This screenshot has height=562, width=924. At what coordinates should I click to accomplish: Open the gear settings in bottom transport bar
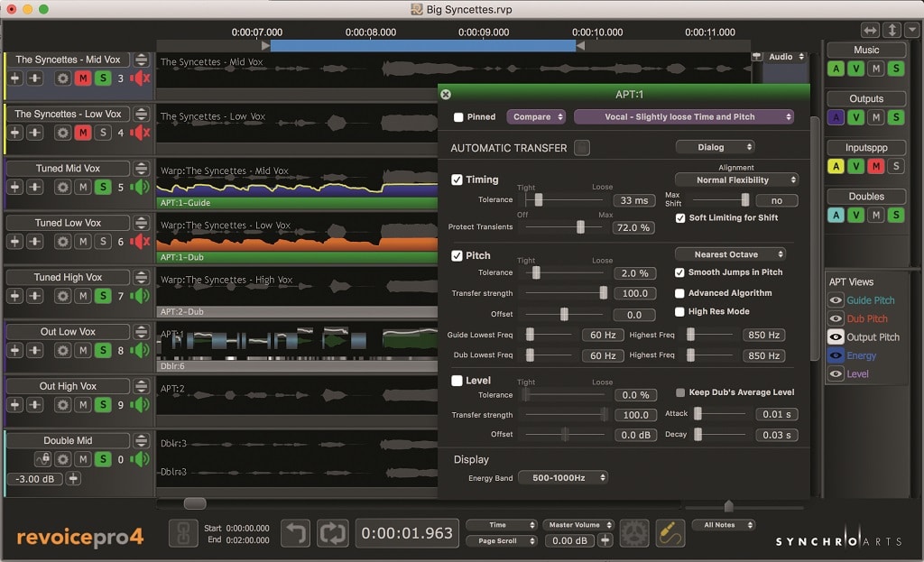633,533
